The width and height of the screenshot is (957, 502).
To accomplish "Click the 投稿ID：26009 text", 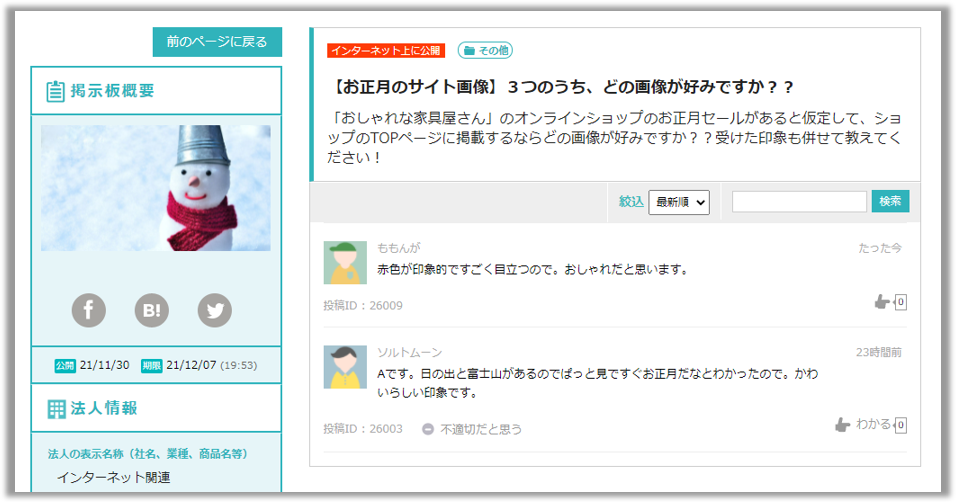I will click(x=363, y=306).
